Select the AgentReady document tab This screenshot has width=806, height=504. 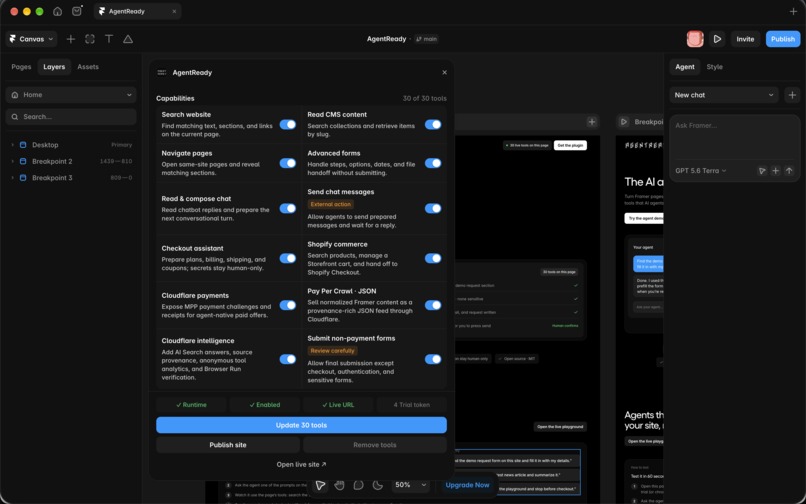tap(137, 11)
